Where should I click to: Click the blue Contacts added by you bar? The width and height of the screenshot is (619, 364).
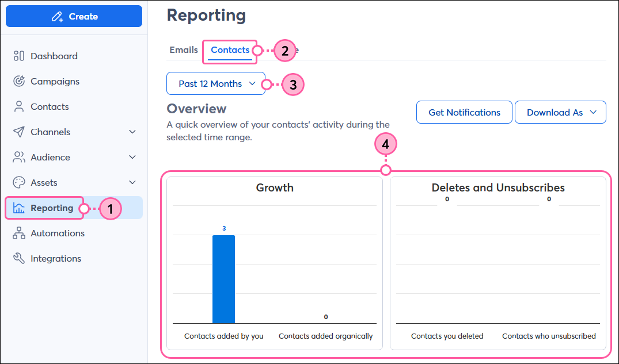[224, 279]
